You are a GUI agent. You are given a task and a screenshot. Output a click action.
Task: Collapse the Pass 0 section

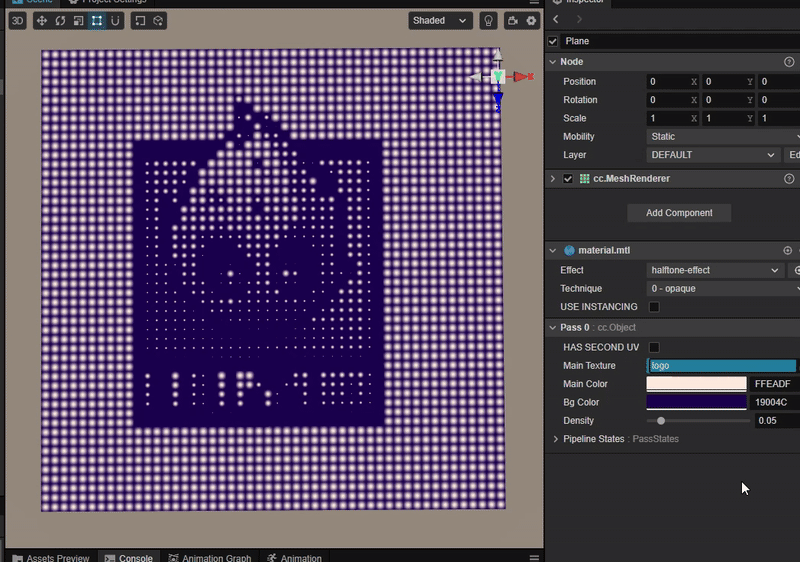pos(553,327)
